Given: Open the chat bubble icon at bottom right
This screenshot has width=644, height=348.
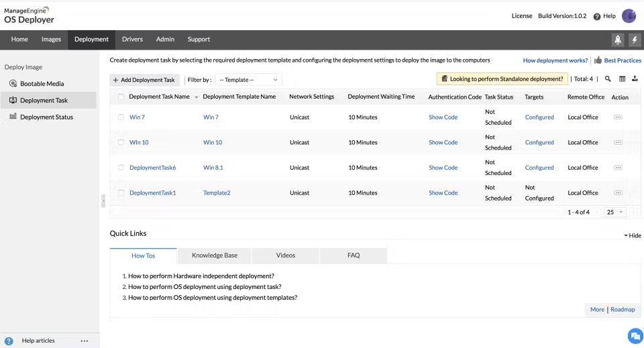Looking at the screenshot, I should [634, 336].
